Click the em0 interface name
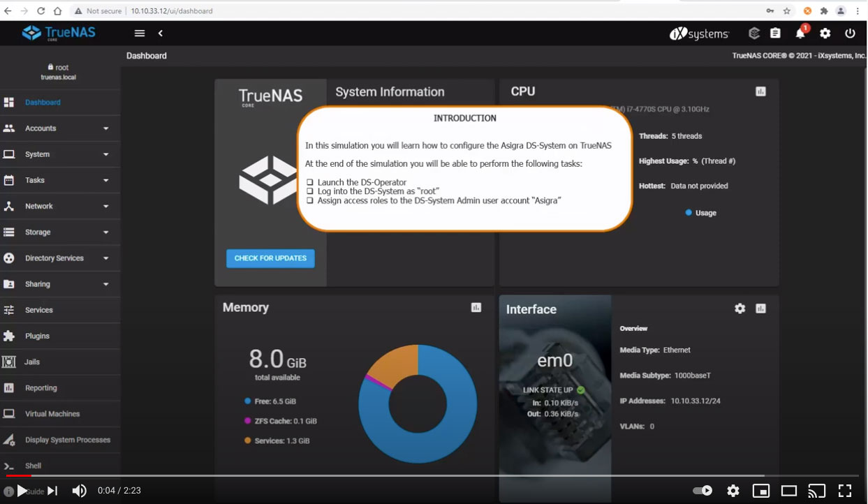The image size is (868, 504). [x=554, y=361]
